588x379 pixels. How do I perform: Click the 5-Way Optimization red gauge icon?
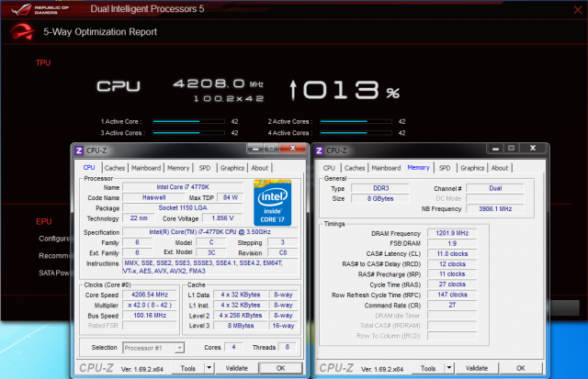(x=21, y=32)
